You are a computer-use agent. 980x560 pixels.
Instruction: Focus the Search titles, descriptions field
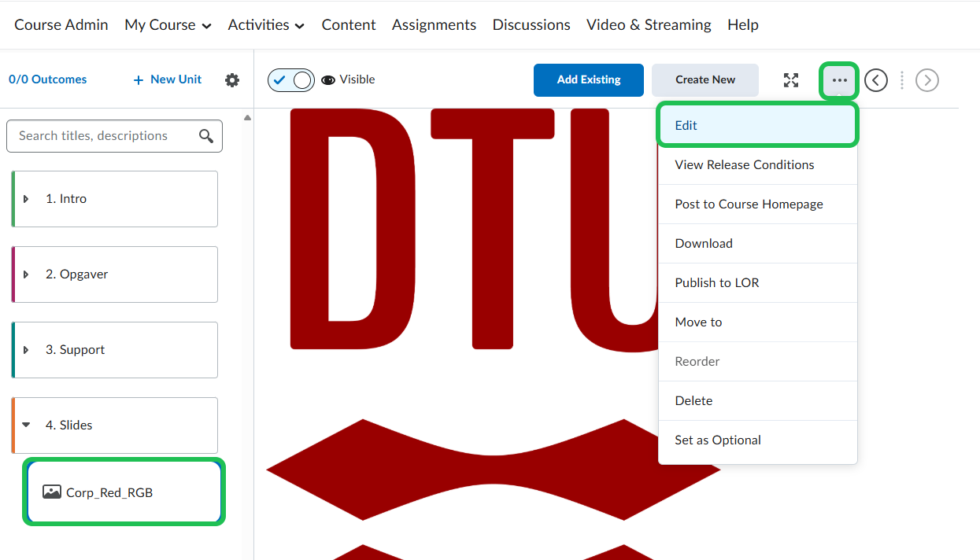tap(102, 136)
